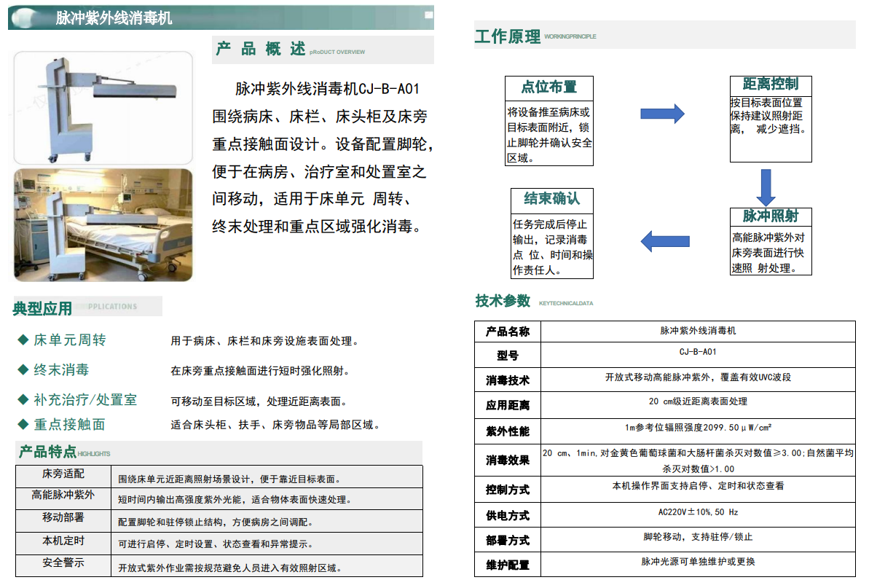Click the 消毒效果 parameter label
869x588 pixels.
(x=508, y=460)
